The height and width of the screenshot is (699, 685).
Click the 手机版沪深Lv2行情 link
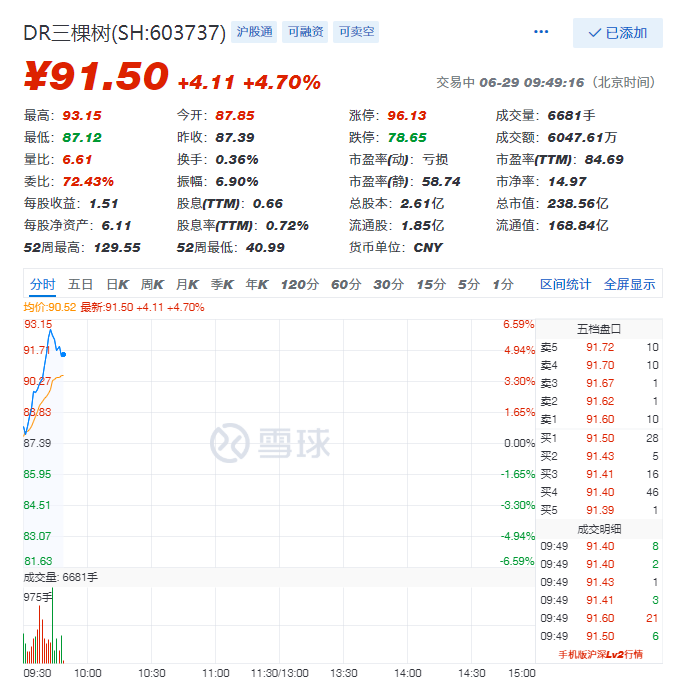[x=600, y=654]
